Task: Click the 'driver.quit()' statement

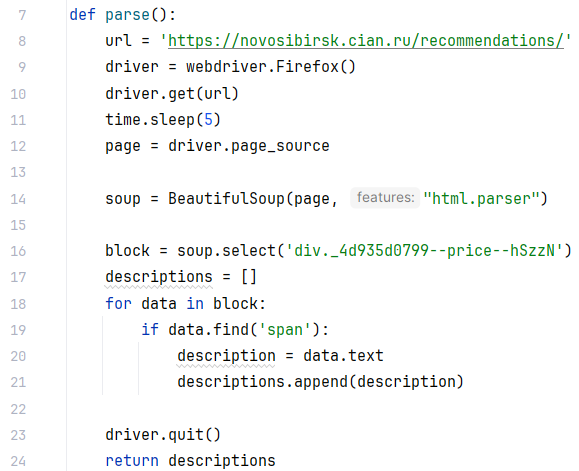Action: [163, 435]
